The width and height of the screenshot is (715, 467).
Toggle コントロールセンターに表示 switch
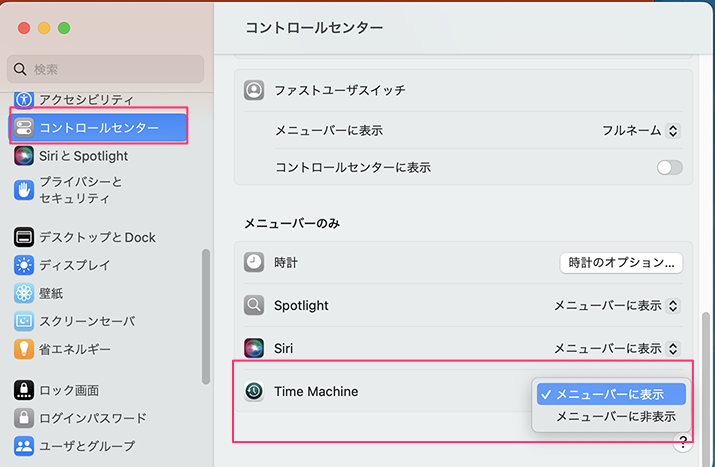tap(669, 168)
